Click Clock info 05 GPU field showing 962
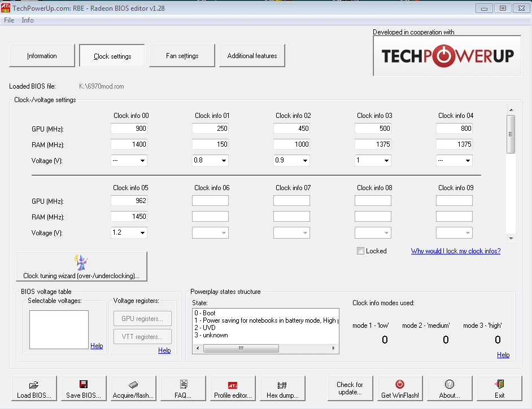The image size is (532, 409). (x=129, y=201)
